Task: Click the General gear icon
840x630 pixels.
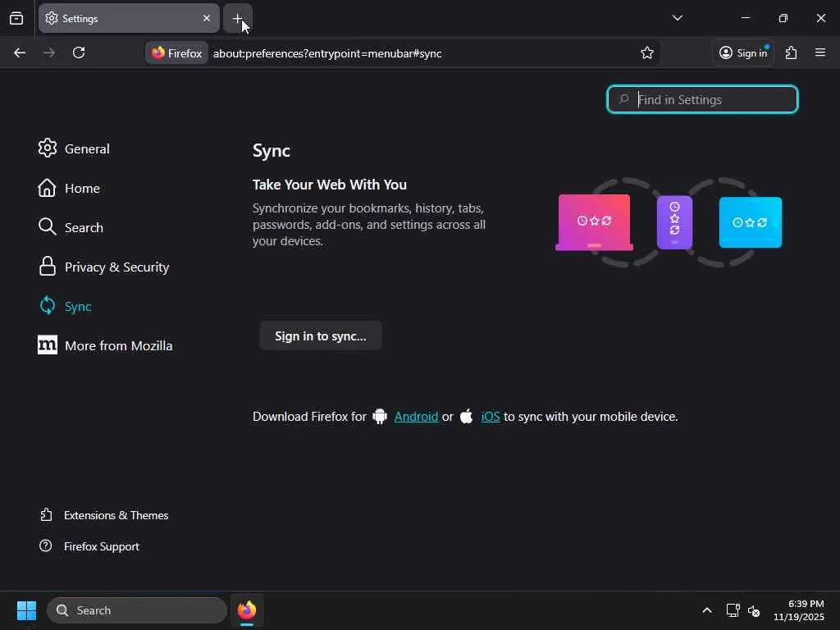Action: pyautogui.click(x=47, y=148)
